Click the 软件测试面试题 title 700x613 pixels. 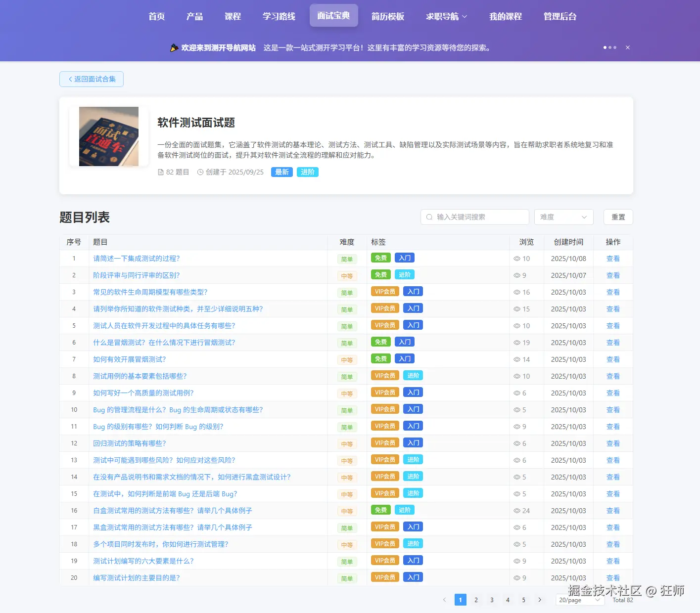196,123
